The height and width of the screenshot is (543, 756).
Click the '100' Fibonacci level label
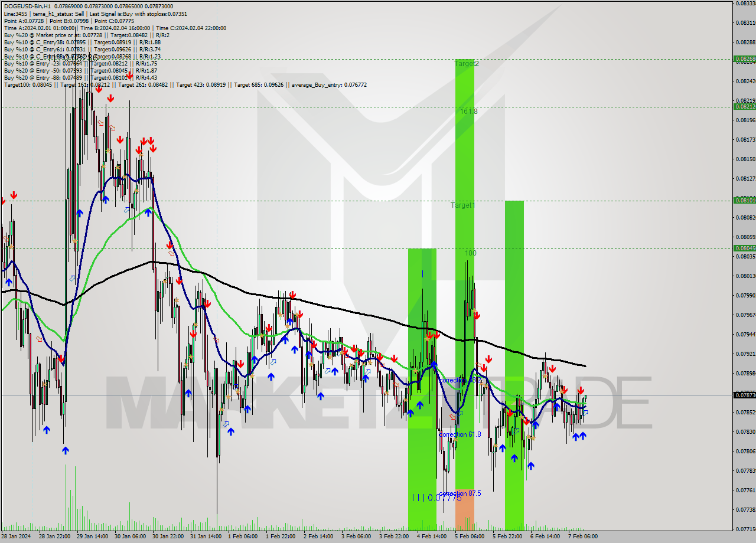[470, 253]
